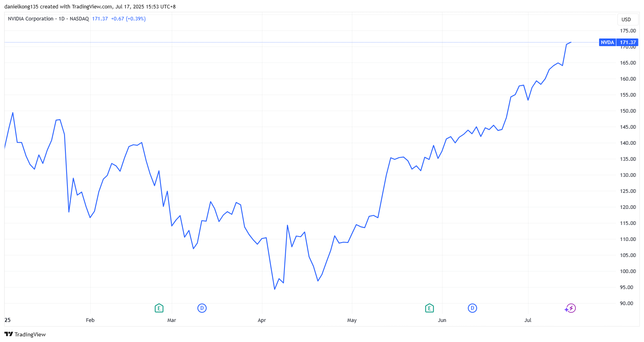Click the purple lightning event icon

click(571, 308)
